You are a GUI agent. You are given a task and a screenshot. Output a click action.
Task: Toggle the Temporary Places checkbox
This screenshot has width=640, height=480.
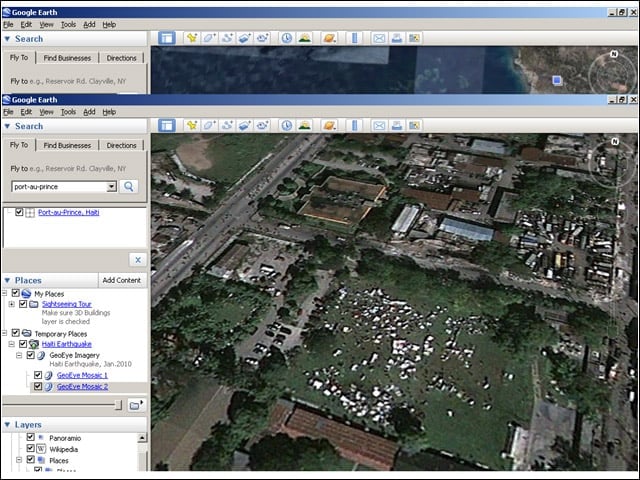[x=16, y=333]
